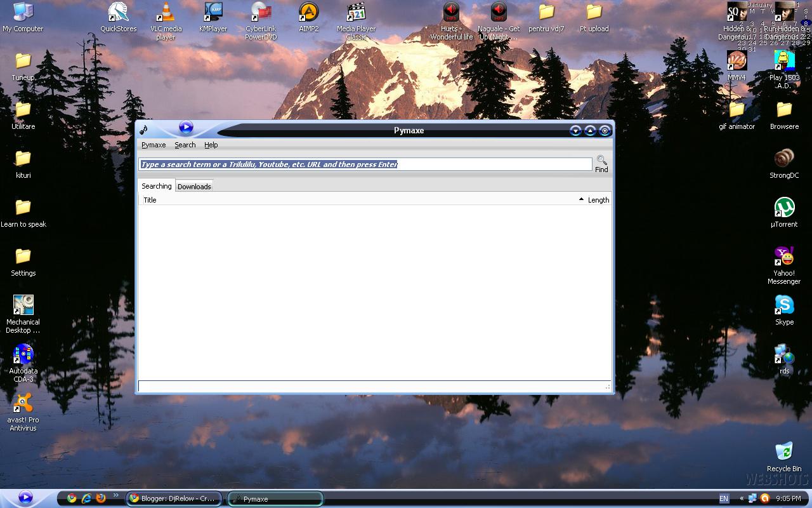Select the Utilitare folder icon
812x508 pixels.
point(23,115)
